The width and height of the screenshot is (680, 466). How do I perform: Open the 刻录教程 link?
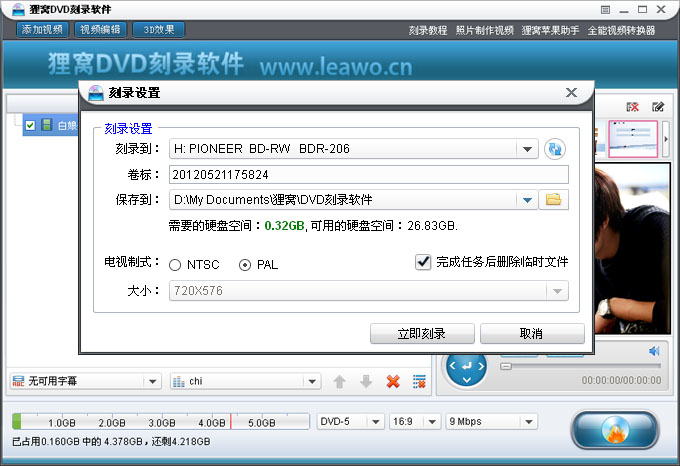point(428,30)
